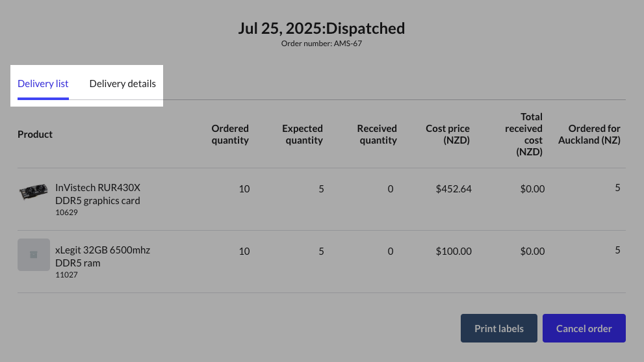
Task: Click the Received quantity column header
Action: (x=377, y=134)
